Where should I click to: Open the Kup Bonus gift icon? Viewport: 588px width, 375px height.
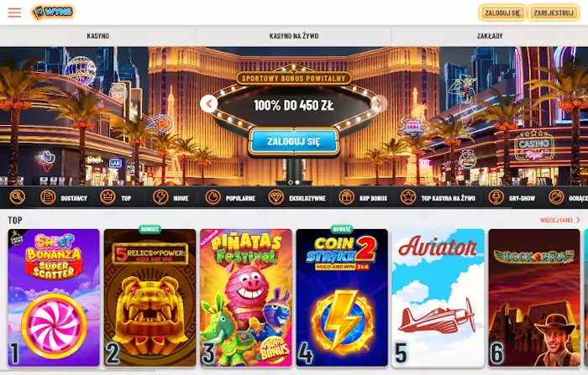pyautogui.click(x=346, y=197)
